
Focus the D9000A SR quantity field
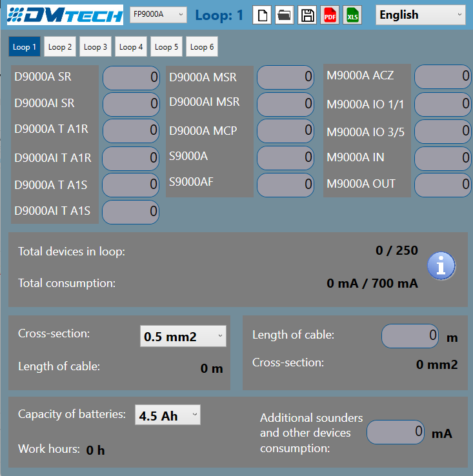pyautogui.click(x=131, y=77)
